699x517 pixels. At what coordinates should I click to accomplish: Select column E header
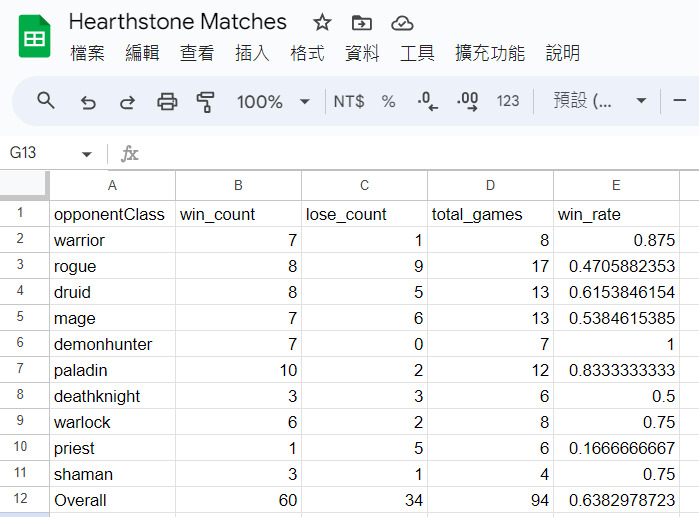[x=616, y=185]
